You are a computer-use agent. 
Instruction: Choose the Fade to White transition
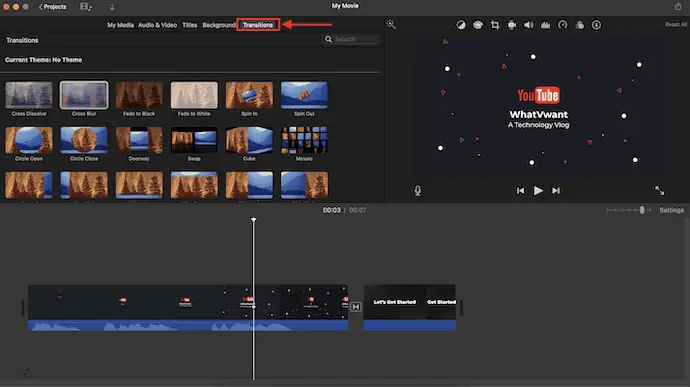(x=194, y=95)
